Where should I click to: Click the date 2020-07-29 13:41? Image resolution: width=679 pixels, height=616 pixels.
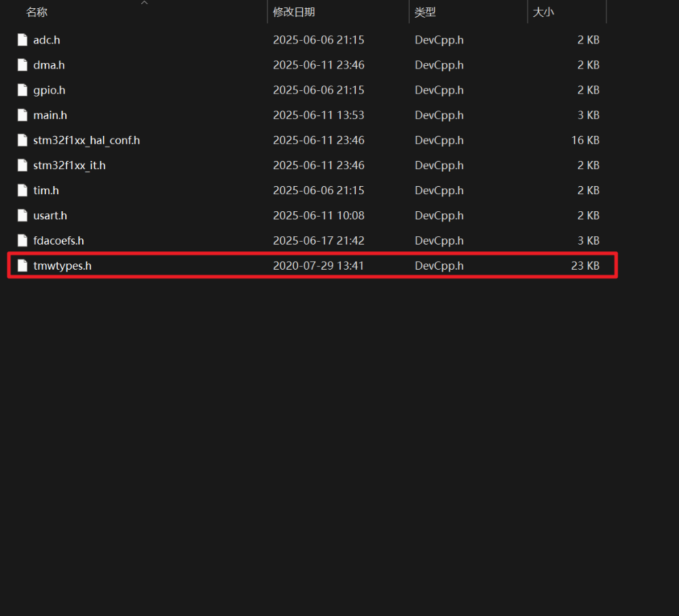(x=318, y=266)
